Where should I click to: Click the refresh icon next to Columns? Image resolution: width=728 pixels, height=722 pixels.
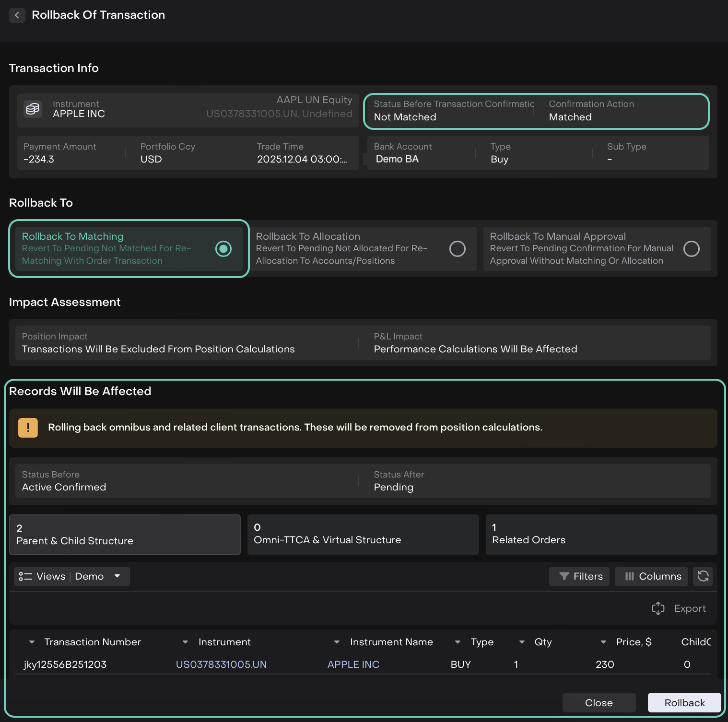(x=703, y=576)
